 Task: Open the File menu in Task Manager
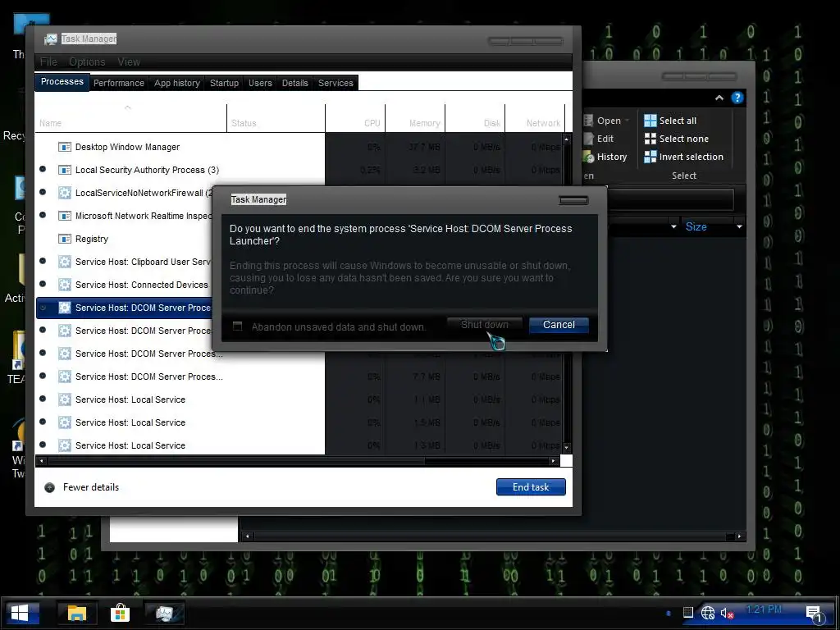[x=48, y=62]
